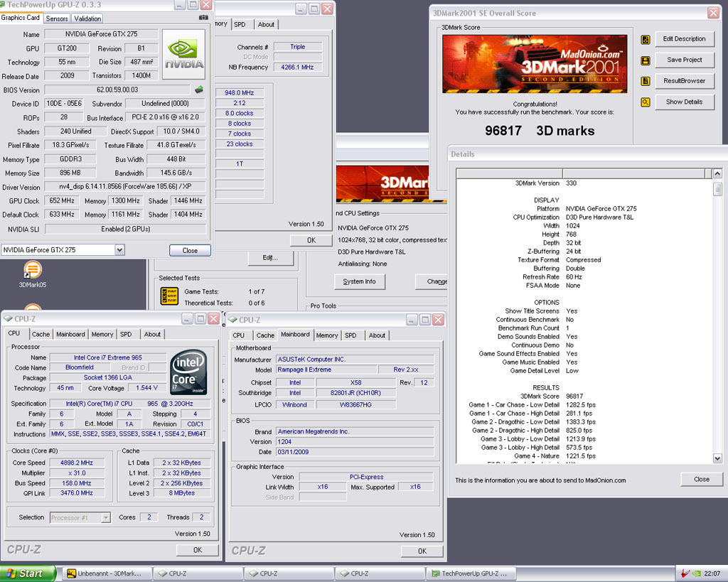
Task: Click the Start button on the taskbar
Action: [27, 573]
